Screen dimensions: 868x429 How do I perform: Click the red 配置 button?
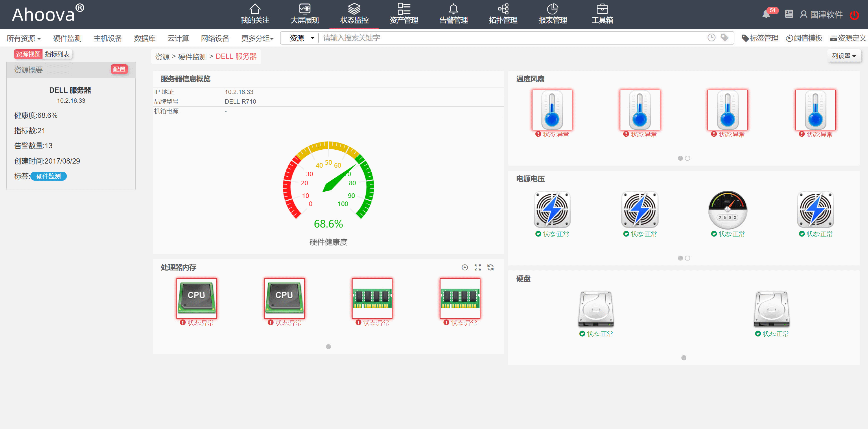click(119, 69)
